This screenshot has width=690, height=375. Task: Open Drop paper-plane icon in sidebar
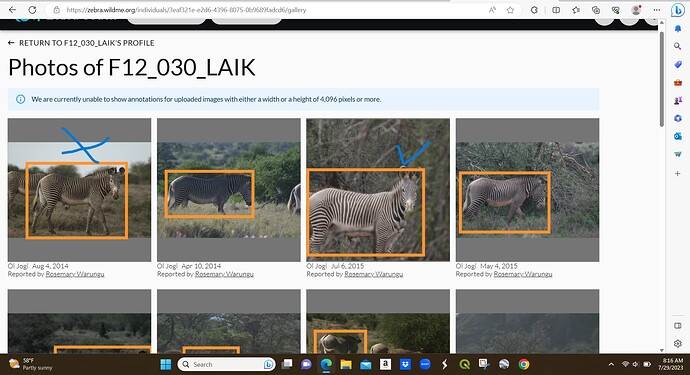(678, 154)
